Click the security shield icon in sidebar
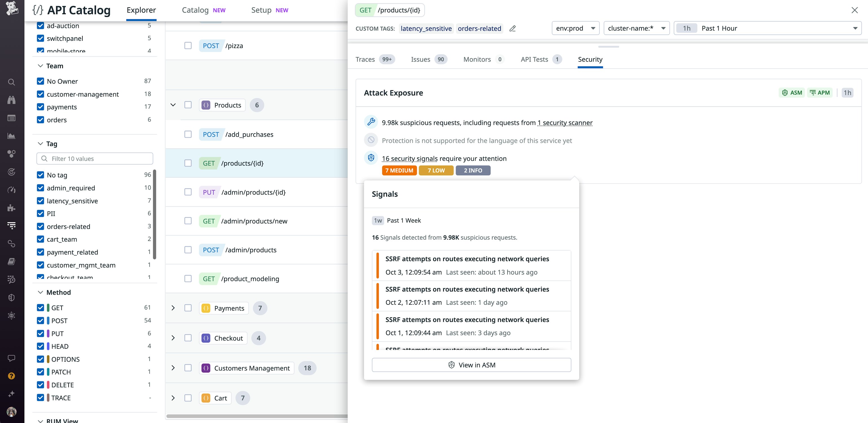This screenshot has height=423, width=868. pos(12,297)
